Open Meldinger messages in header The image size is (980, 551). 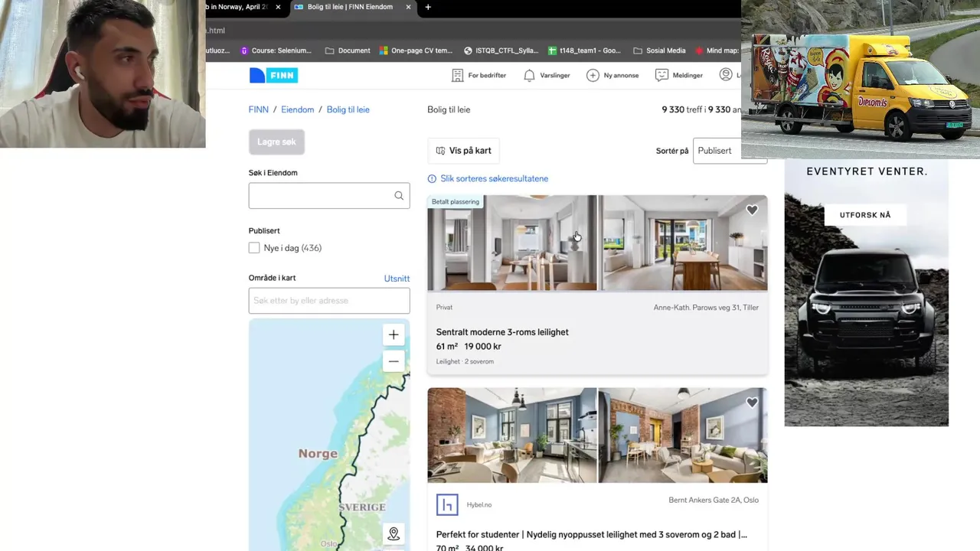point(679,75)
